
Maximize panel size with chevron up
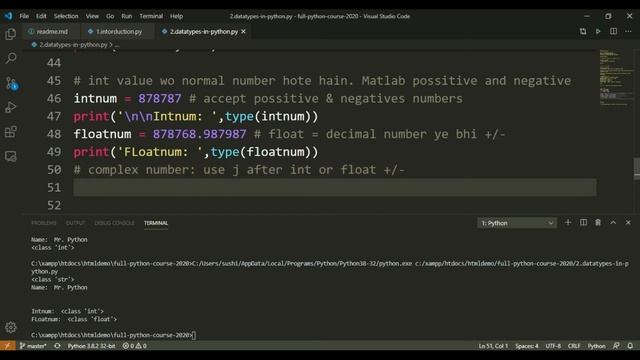[613, 222]
